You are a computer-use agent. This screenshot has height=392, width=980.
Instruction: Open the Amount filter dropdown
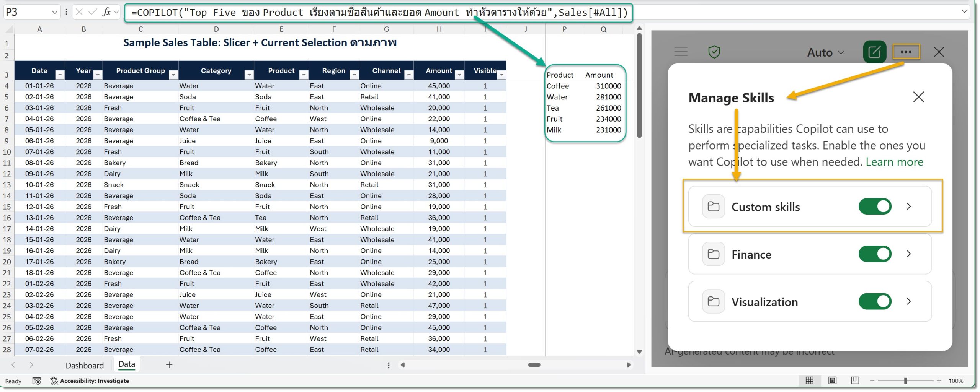(459, 75)
